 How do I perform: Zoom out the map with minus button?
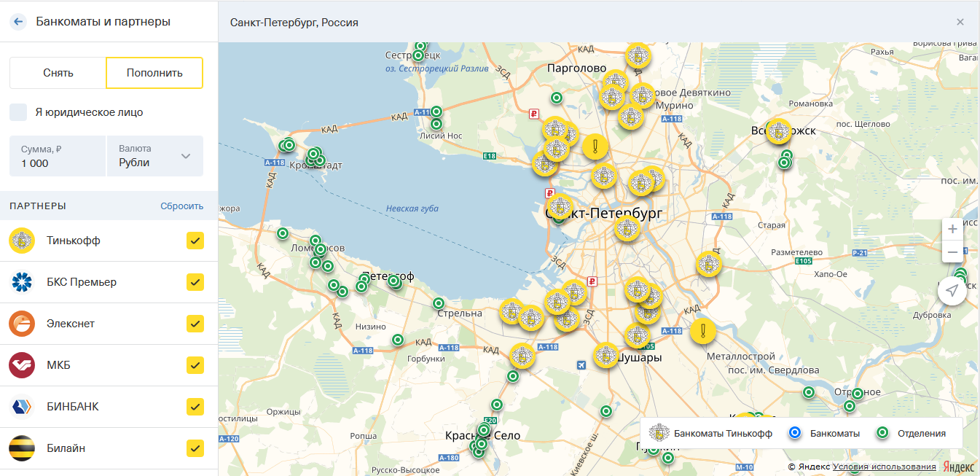click(x=952, y=252)
